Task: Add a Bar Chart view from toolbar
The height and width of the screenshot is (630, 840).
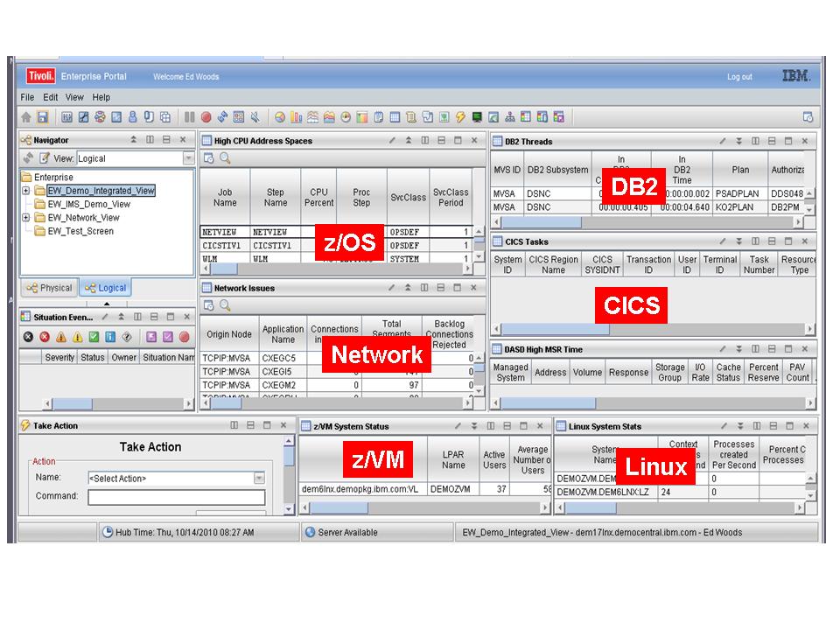Action: click(x=297, y=116)
